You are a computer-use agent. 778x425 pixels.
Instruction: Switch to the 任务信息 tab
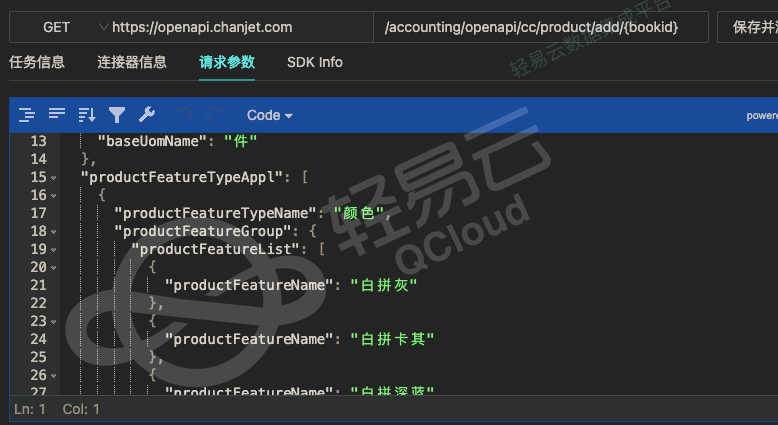pos(37,62)
